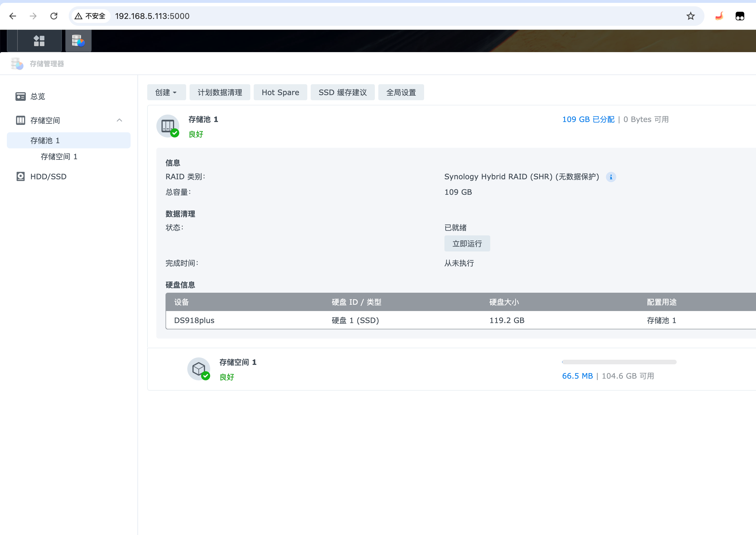756x535 pixels.
Task: Click the 设备 column header
Action: pos(181,302)
